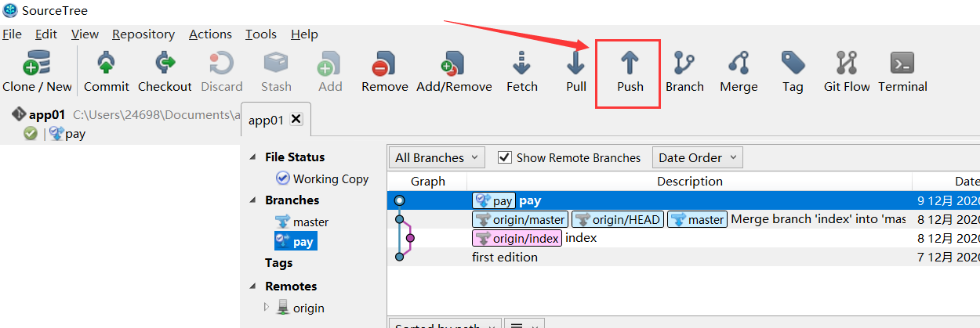Open the File menu
Screen dimensions: 980x328
click(12, 34)
